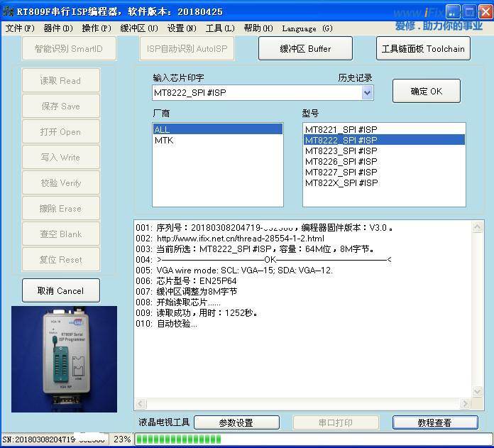The width and height of the screenshot is (494, 448).
Task: Expand the chip marking history dropdown arrow
Action: 367,93
